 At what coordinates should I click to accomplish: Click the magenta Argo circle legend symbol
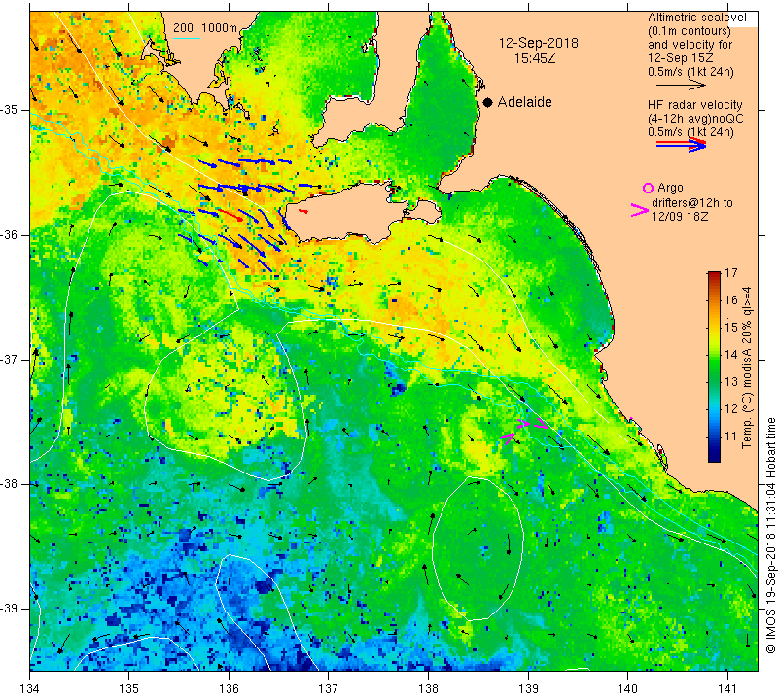click(648, 188)
